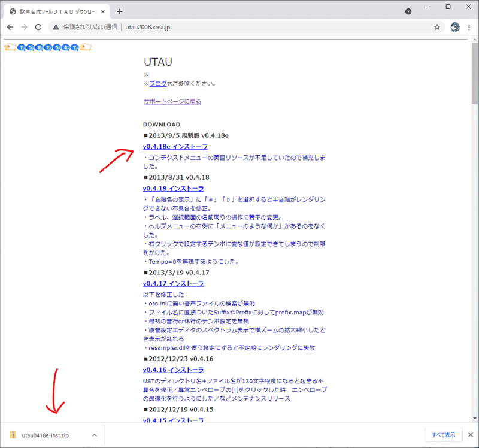This screenshot has height=448, width=479.
Task: Click the '2013/9/5 最新版 v0.4.18e' line
Action: [186, 135]
